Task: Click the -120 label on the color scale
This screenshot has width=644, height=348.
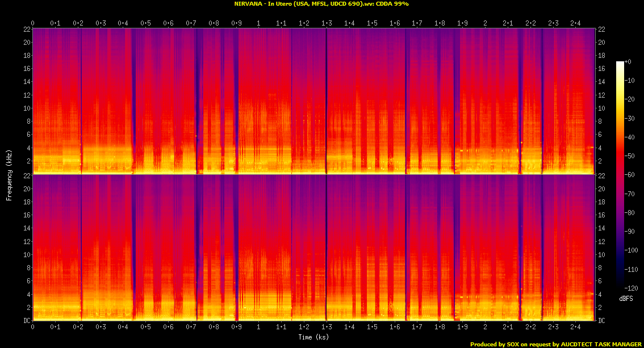Action: coord(632,288)
